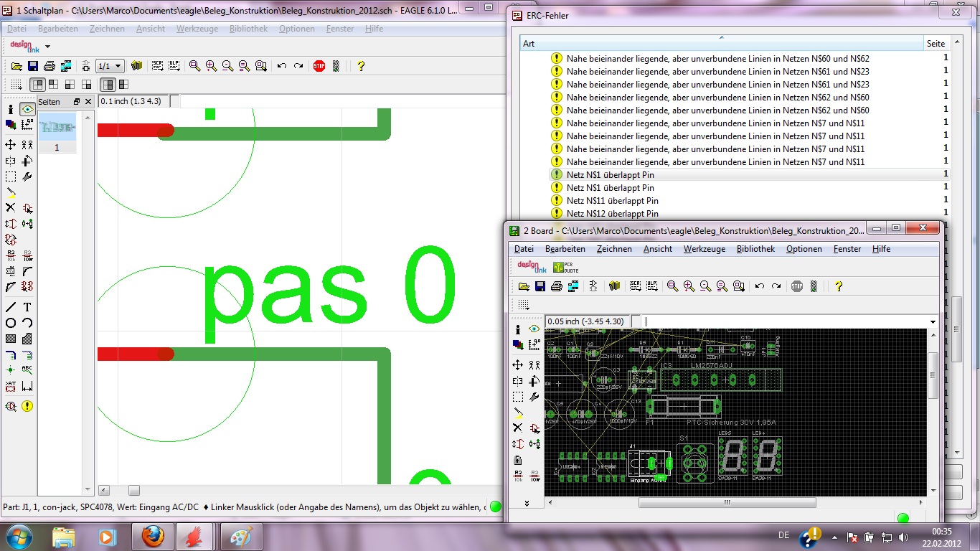Select the Move tool in Board tool palette
This screenshot has height=551, width=980.
pyautogui.click(x=518, y=365)
